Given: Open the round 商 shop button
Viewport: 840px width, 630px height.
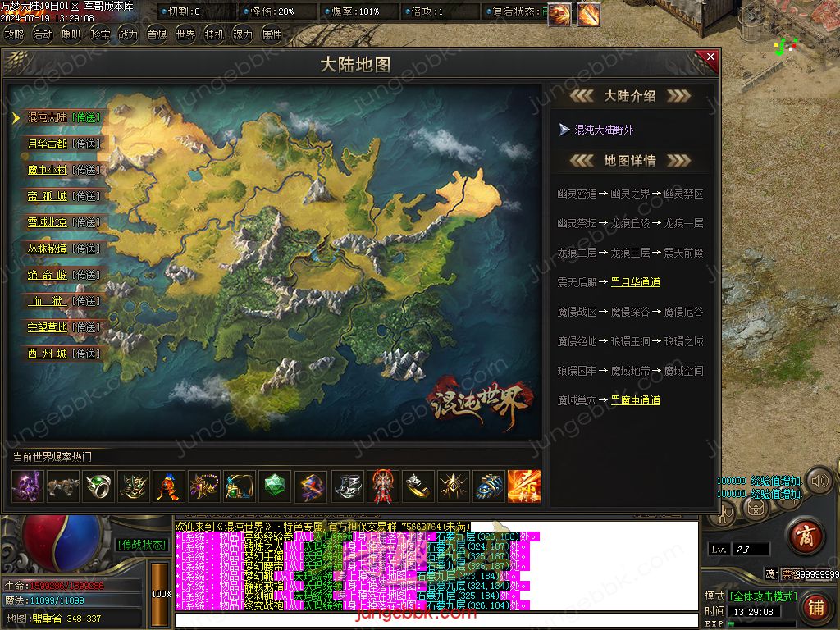Looking at the screenshot, I should tap(805, 536).
